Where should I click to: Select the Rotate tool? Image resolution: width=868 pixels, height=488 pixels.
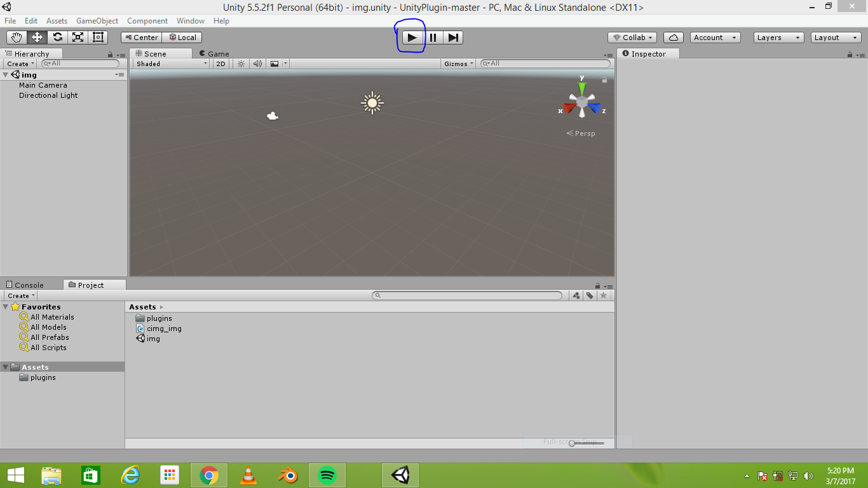[57, 37]
